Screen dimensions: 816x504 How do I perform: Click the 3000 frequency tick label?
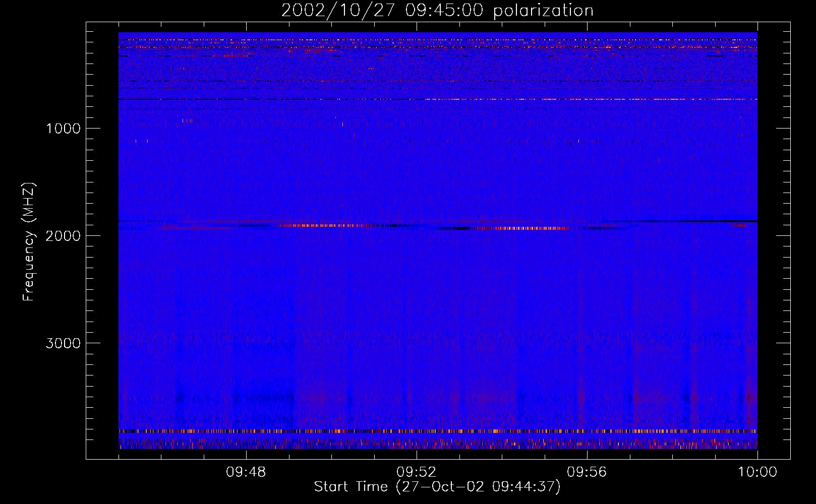(63, 343)
